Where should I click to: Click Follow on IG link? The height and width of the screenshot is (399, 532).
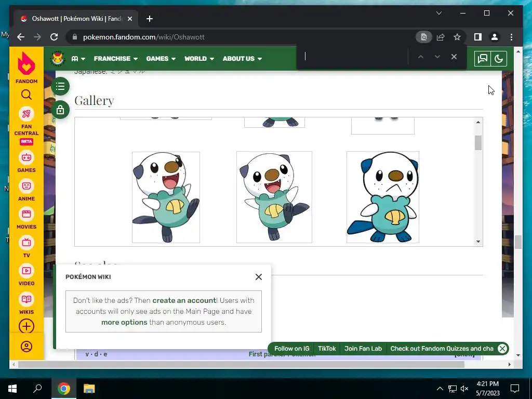point(292,349)
